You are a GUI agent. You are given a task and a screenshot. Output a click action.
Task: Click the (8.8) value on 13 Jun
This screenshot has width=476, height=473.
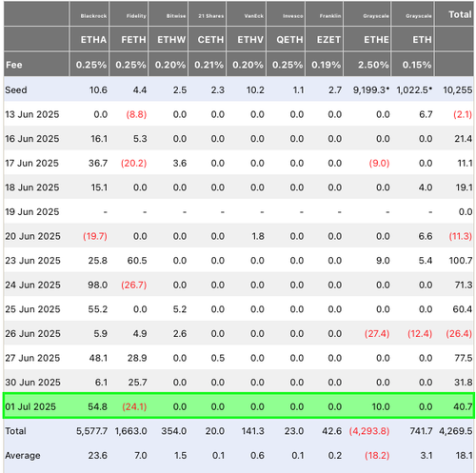pos(136,114)
